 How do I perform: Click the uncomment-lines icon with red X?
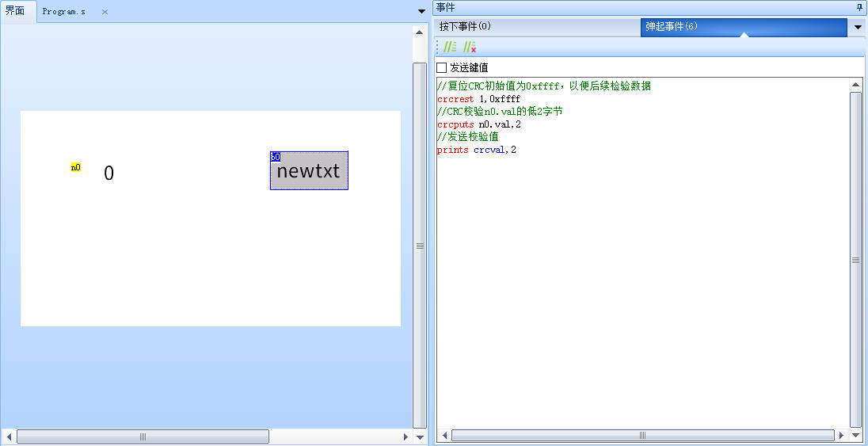pos(470,47)
